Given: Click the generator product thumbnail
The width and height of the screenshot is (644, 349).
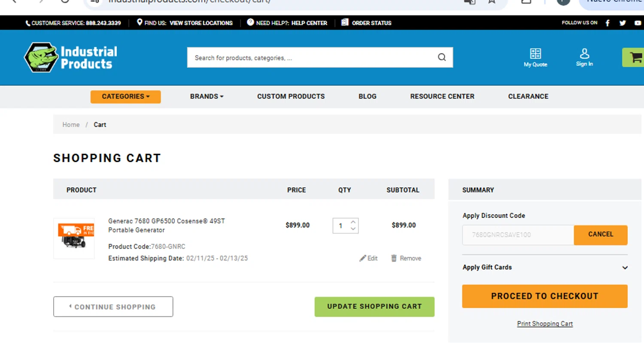Looking at the screenshot, I should 74,238.
